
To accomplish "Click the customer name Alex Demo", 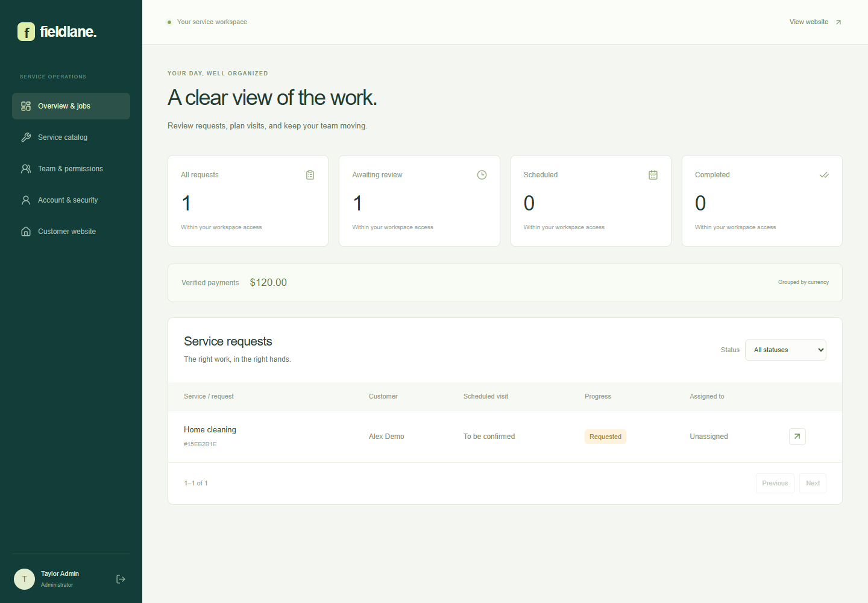I will coord(386,437).
